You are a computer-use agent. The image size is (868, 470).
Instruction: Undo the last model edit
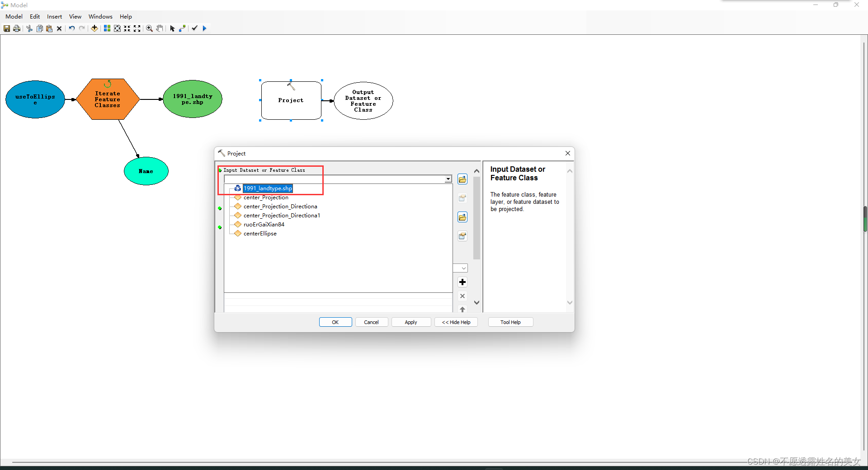tap(72, 28)
